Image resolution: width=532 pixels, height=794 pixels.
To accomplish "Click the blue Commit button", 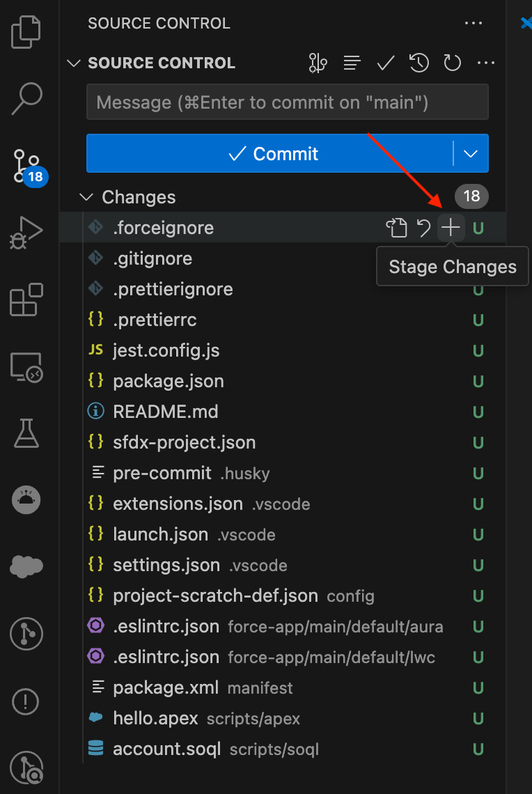I will pos(270,153).
